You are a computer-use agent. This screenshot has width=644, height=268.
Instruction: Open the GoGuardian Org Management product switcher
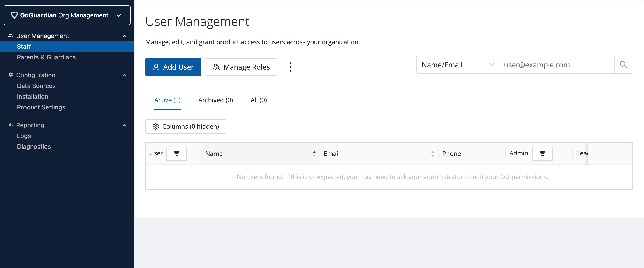pyautogui.click(x=67, y=15)
